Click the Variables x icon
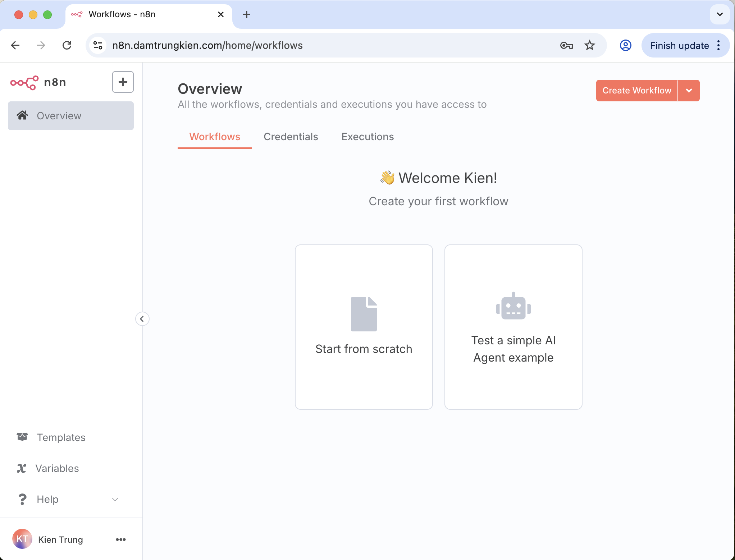Viewport: 735px width, 560px height. pyautogui.click(x=22, y=468)
